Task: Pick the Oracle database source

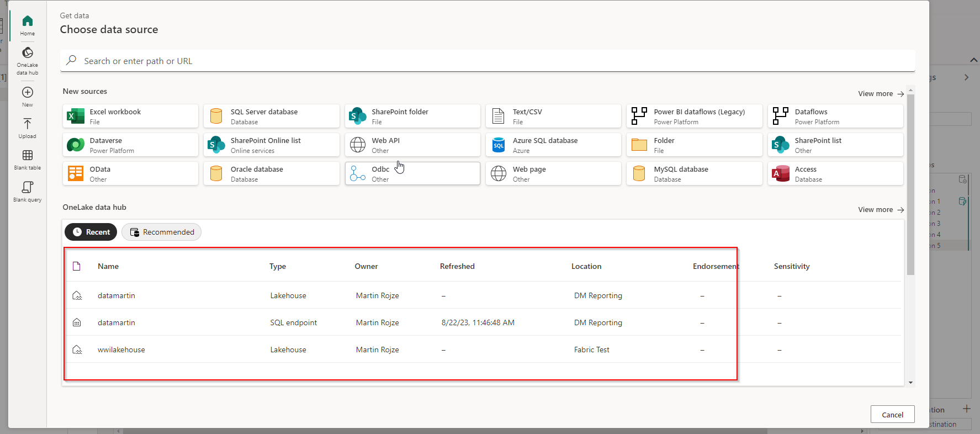Action: [x=272, y=174]
